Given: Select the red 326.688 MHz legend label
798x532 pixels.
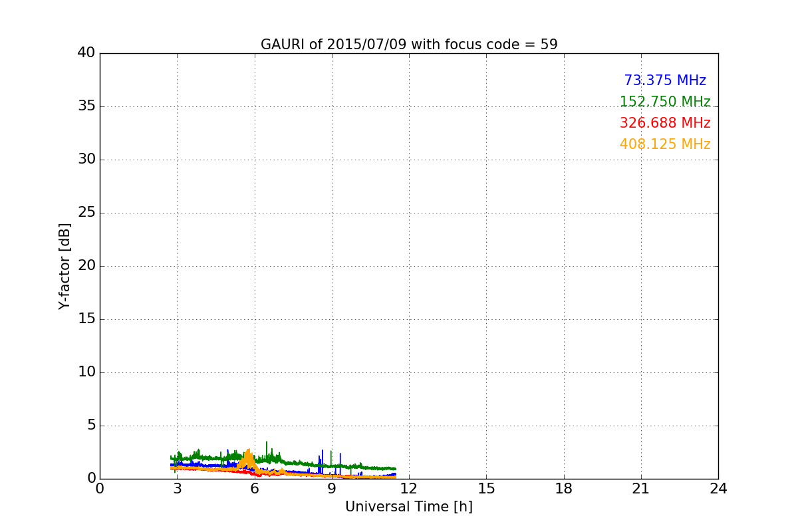Looking at the screenshot, I should click(665, 123).
